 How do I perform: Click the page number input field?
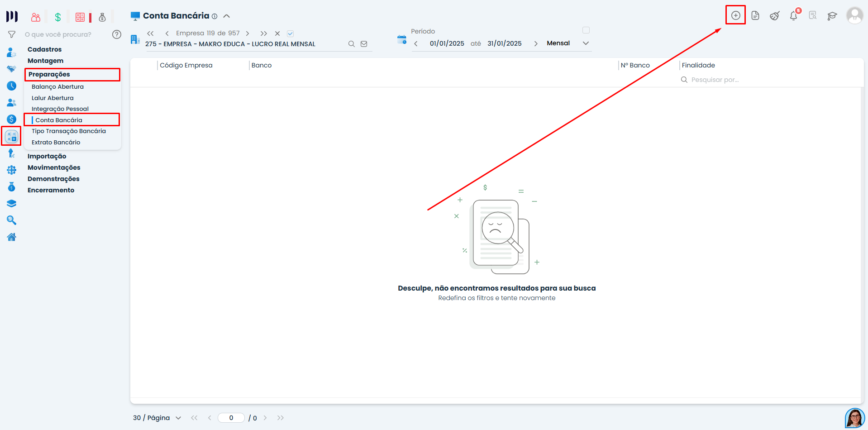231,418
